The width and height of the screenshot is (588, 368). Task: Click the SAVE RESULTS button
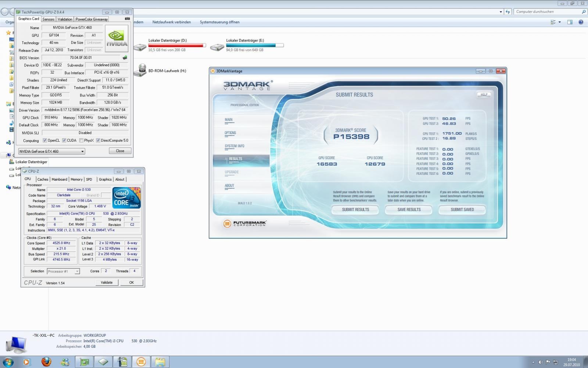click(409, 210)
